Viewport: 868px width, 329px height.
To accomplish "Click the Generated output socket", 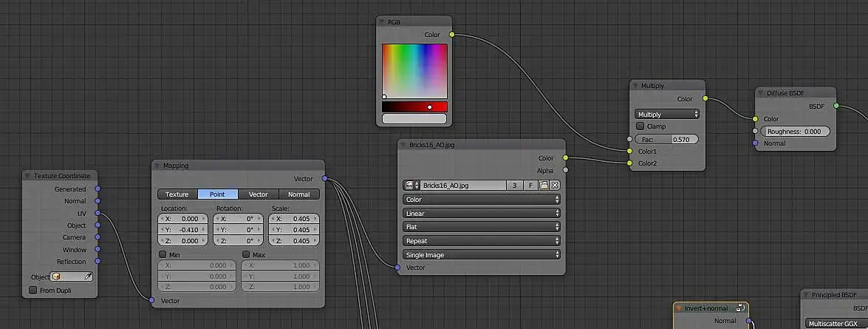I will tap(98, 189).
